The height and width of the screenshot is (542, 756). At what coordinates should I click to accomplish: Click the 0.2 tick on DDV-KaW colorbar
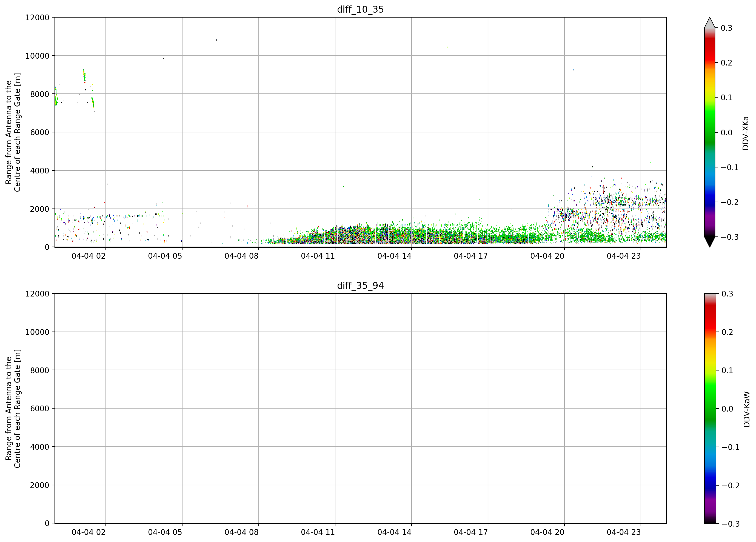click(x=727, y=332)
